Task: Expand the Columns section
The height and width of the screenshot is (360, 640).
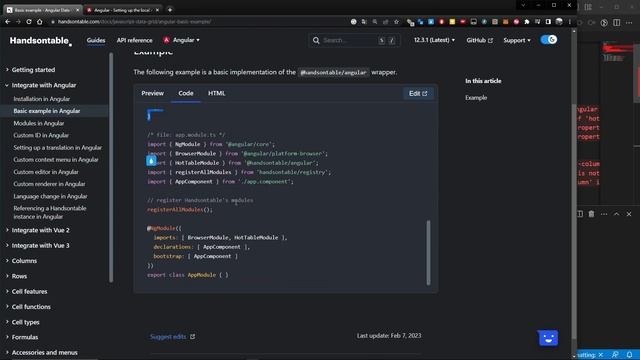Action: tap(24, 260)
